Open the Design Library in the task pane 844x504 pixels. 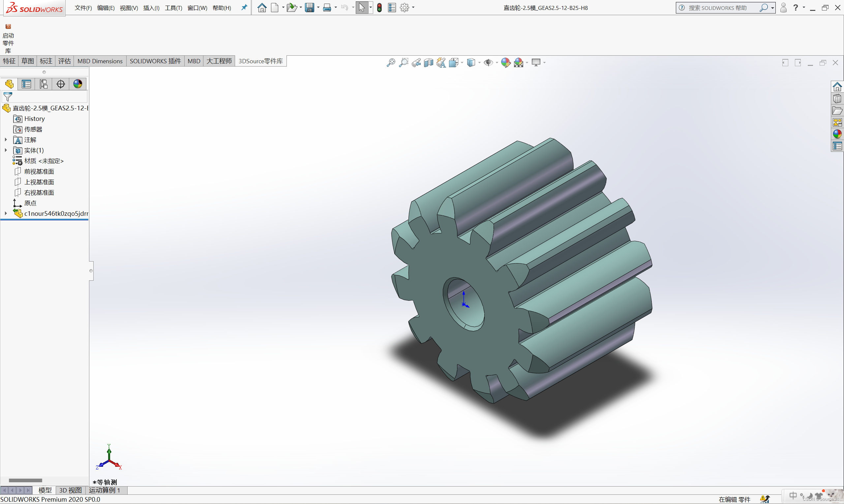coord(837,98)
